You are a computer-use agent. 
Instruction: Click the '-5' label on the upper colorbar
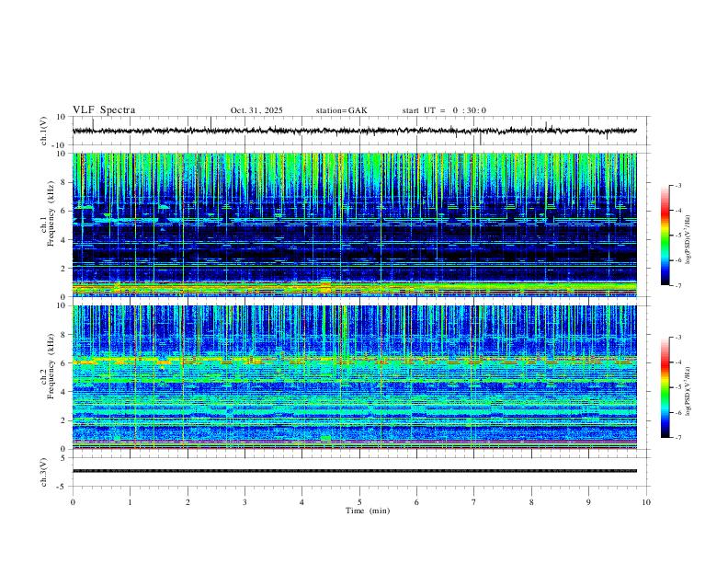click(x=677, y=236)
